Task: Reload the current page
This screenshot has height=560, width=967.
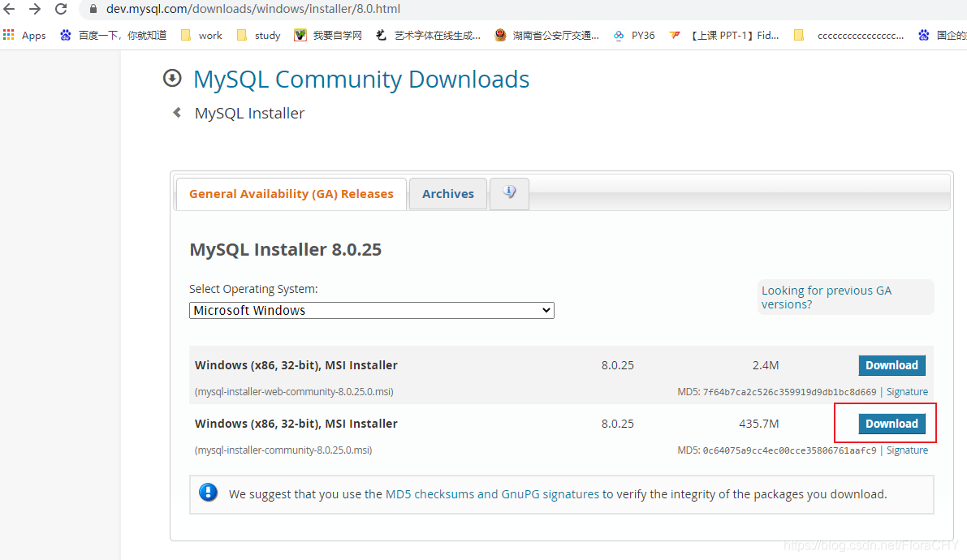Action: pyautogui.click(x=60, y=9)
